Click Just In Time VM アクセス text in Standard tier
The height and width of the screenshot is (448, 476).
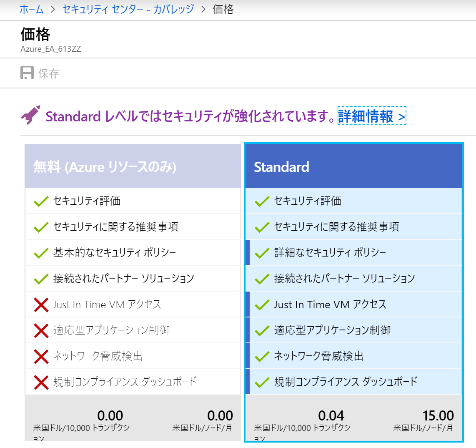330,305
